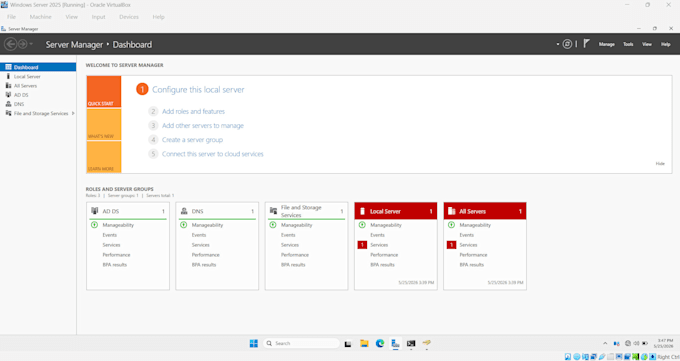Open the VirtualBox File menu

(x=11, y=17)
